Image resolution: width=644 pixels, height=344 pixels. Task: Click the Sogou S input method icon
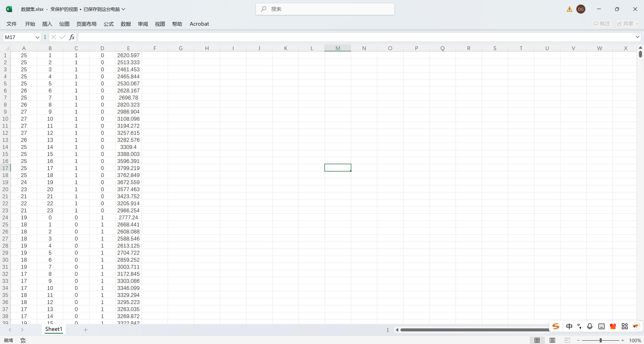tap(556, 326)
